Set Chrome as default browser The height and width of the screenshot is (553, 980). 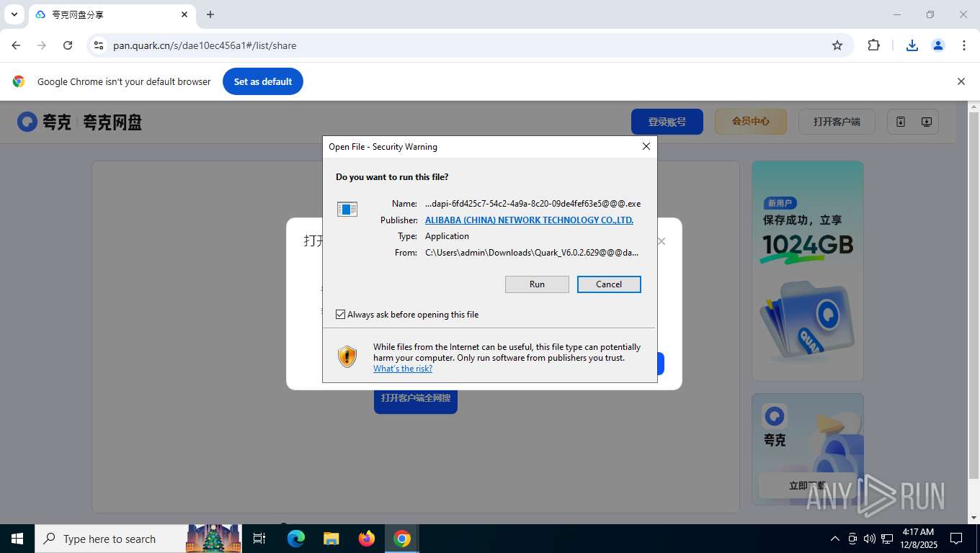click(x=263, y=81)
